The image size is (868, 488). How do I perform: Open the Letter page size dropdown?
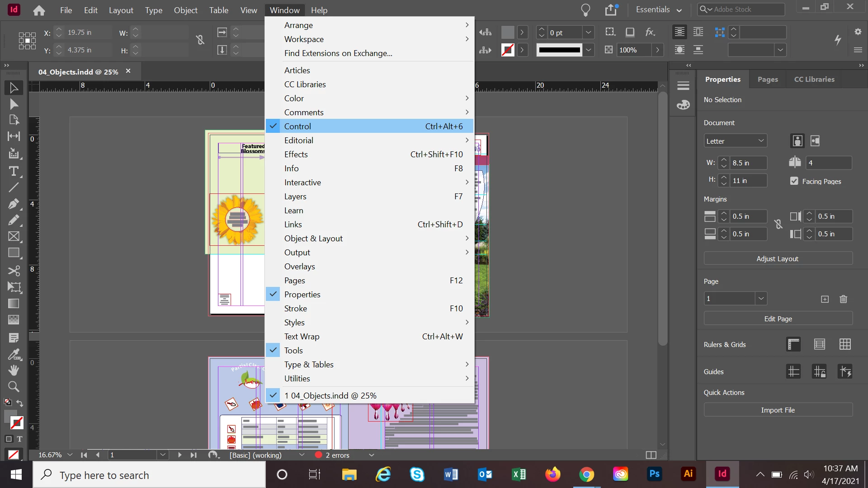point(735,141)
